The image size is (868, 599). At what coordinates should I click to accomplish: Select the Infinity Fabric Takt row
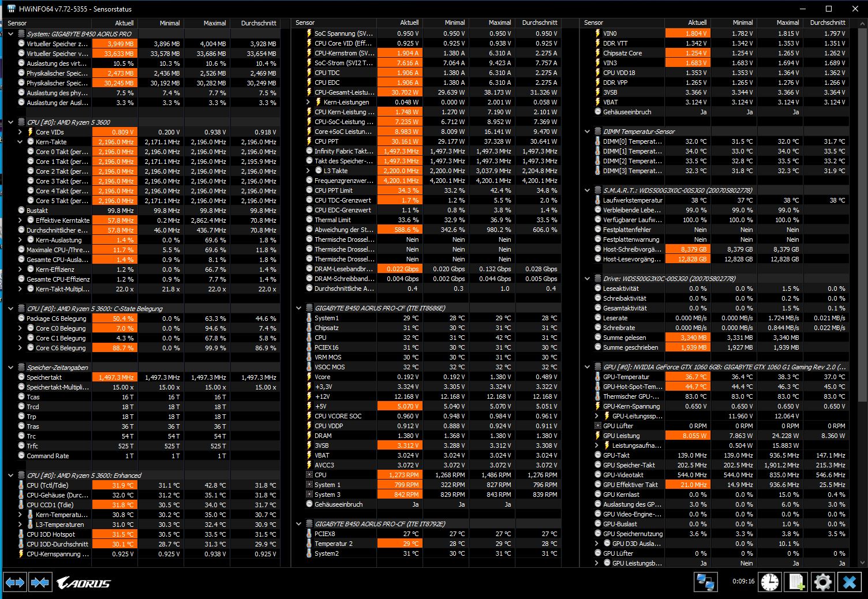coord(427,151)
